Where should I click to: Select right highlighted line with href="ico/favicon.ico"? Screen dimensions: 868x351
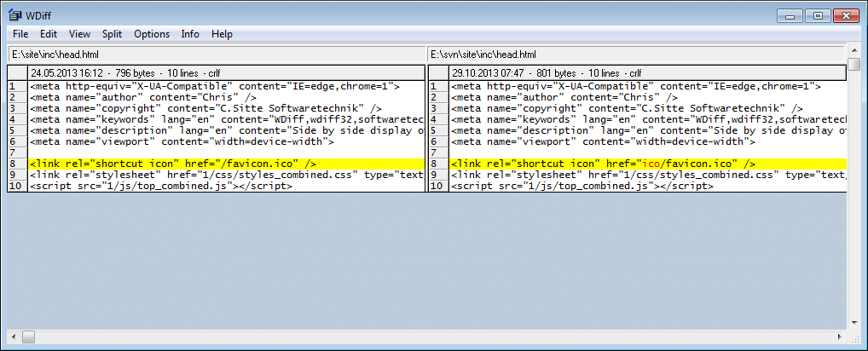pos(648,164)
